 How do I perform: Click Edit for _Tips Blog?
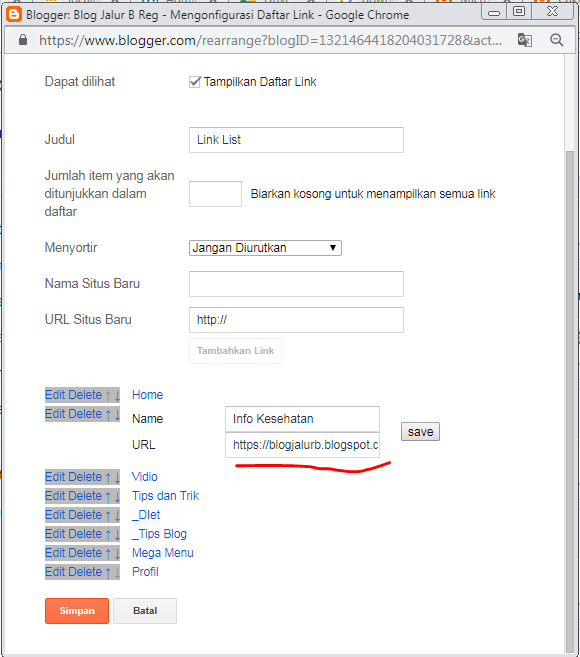coord(55,534)
